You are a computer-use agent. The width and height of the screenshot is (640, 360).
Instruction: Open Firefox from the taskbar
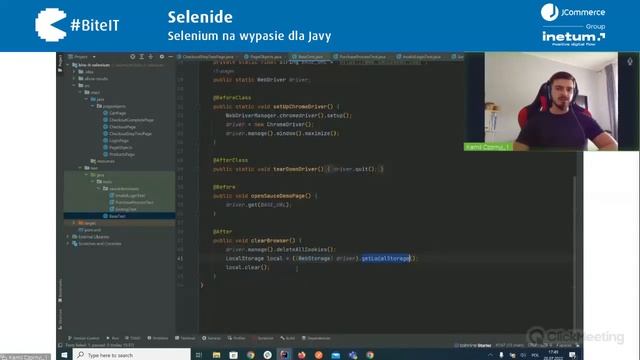pyautogui.click(x=302, y=355)
